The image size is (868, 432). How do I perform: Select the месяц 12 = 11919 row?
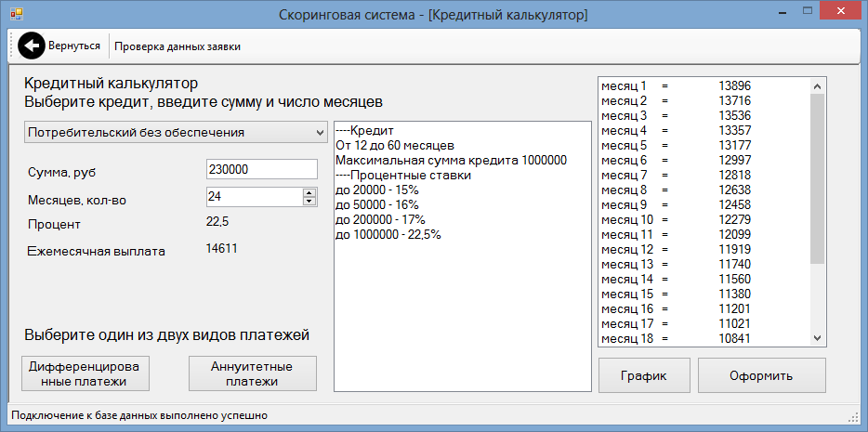tap(704, 250)
